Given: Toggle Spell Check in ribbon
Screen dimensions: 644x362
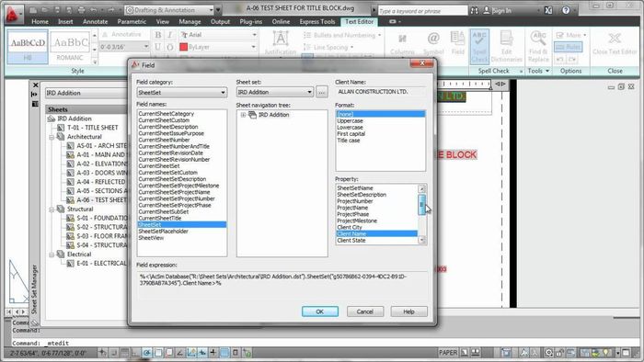Looking at the screenshot, I should click(479, 46).
